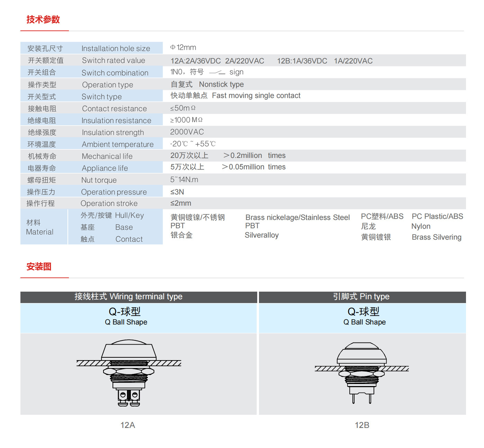Select the 'Switch rated value' label
The height and width of the screenshot is (448, 484).
(114, 60)
